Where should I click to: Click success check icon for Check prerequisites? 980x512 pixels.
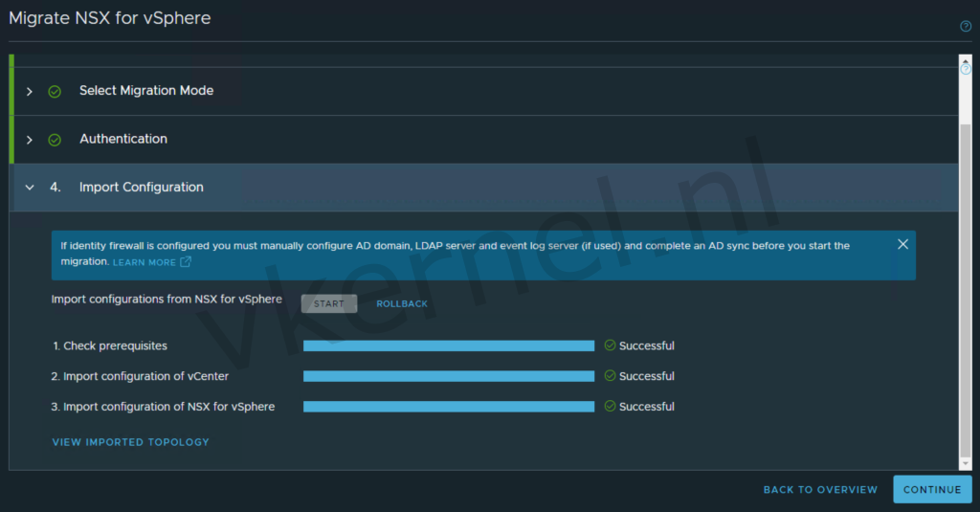pos(610,345)
